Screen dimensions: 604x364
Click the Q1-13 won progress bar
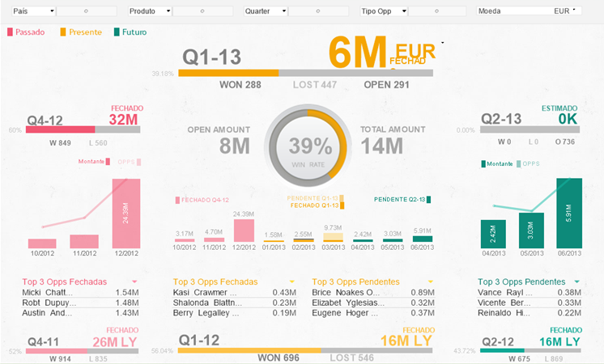228,73
